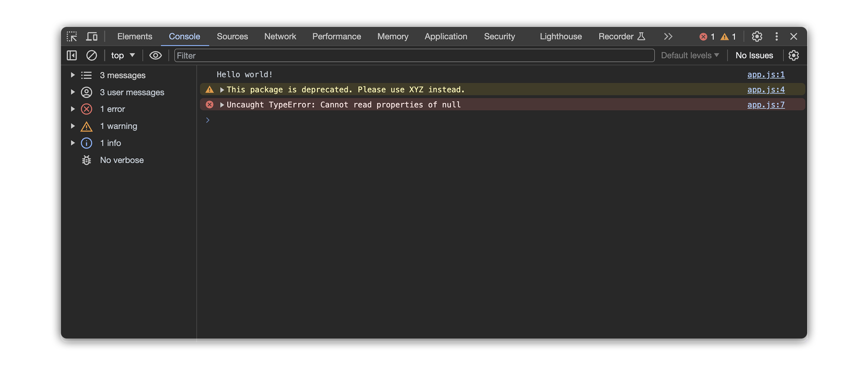Toggle the console sidebar panel

(72, 56)
